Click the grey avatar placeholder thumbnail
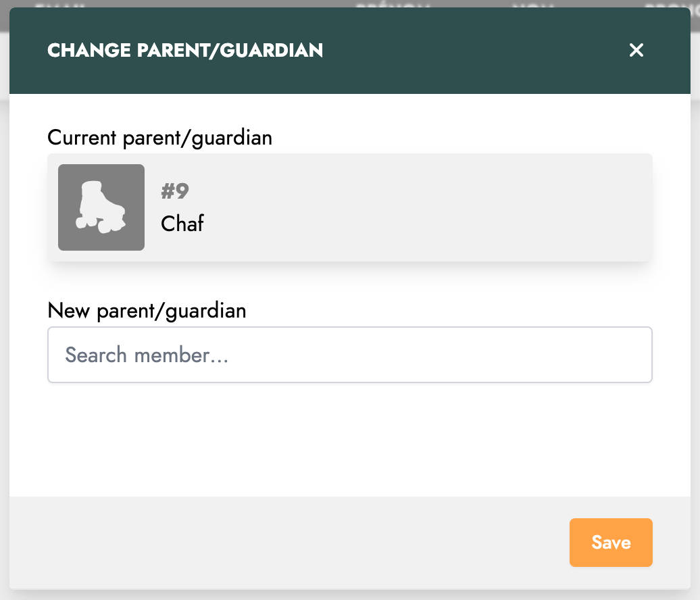Image resolution: width=700 pixels, height=600 pixels. pyautogui.click(x=101, y=207)
